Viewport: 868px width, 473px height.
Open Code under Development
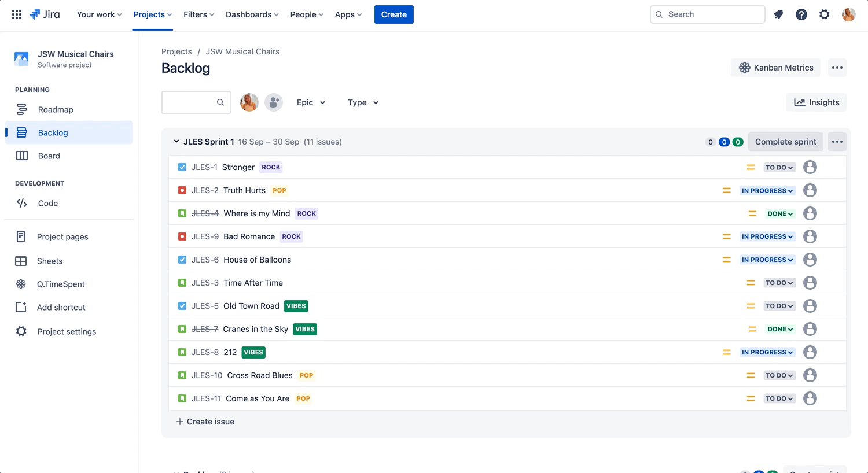[x=69, y=203]
